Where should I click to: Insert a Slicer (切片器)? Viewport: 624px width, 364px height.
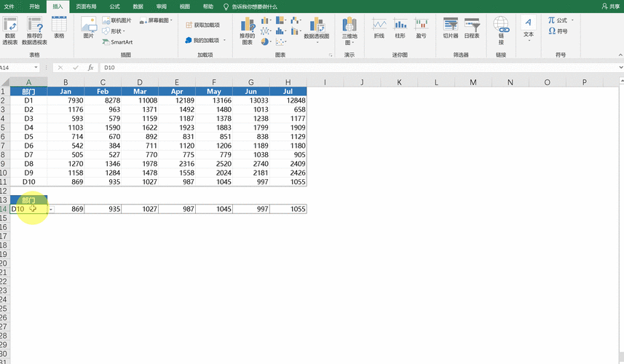tap(451, 28)
